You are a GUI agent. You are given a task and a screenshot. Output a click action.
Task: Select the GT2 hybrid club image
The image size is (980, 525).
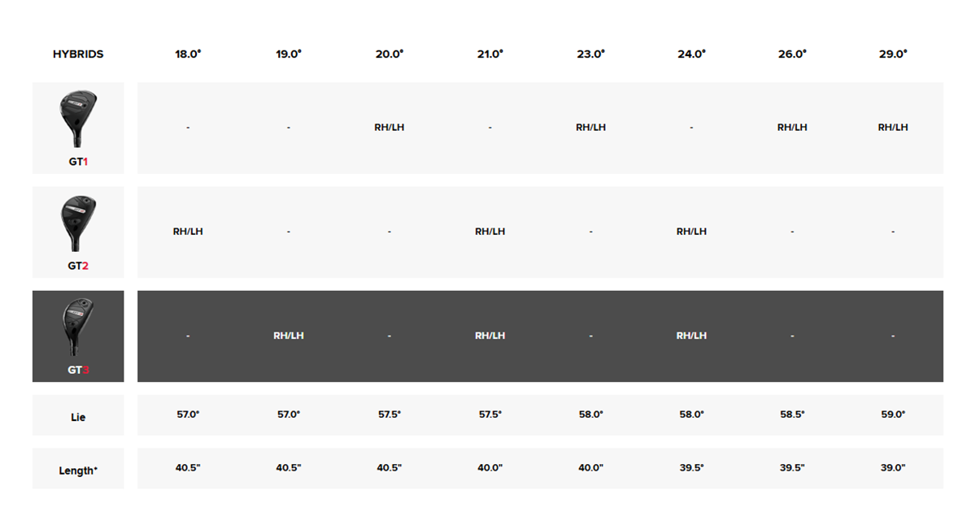(x=78, y=223)
